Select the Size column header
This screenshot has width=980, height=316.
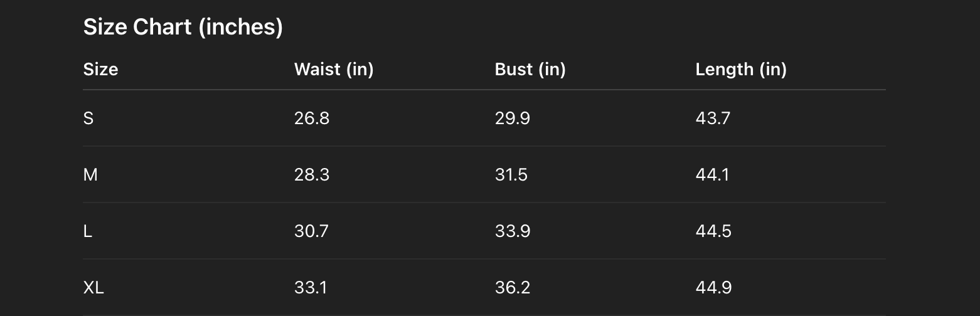click(x=100, y=69)
